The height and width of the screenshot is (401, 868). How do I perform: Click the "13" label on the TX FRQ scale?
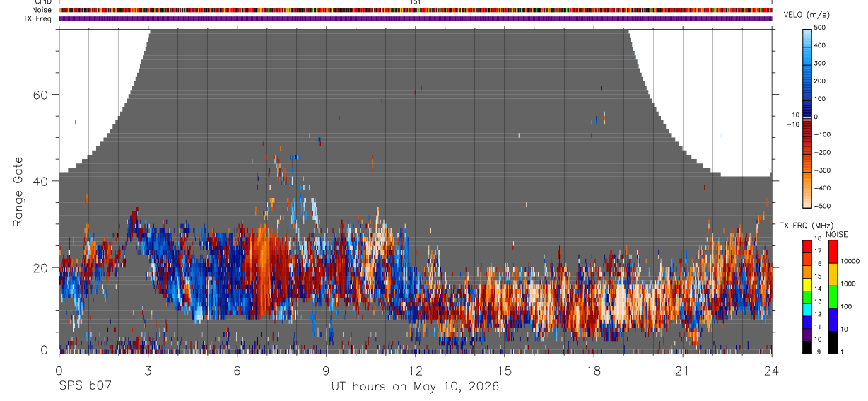[x=819, y=301]
